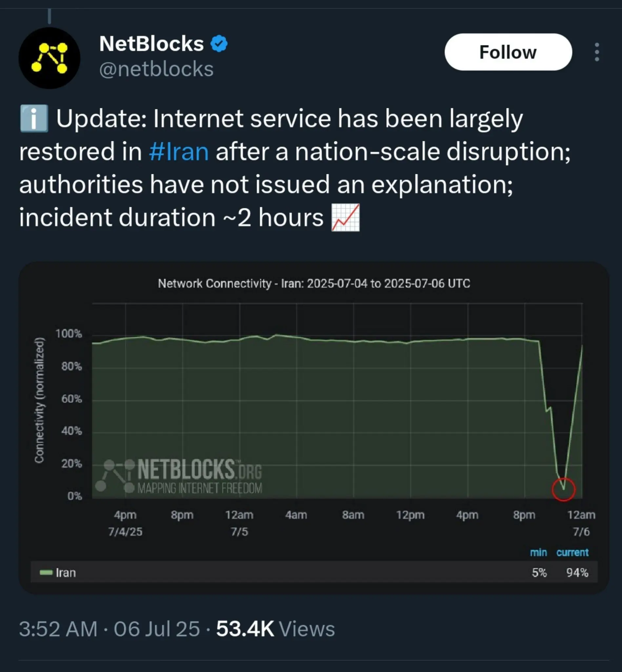Click the 94% current value in legend
Image resolution: width=622 pixels, height=672 pixels.
(577, 573)
